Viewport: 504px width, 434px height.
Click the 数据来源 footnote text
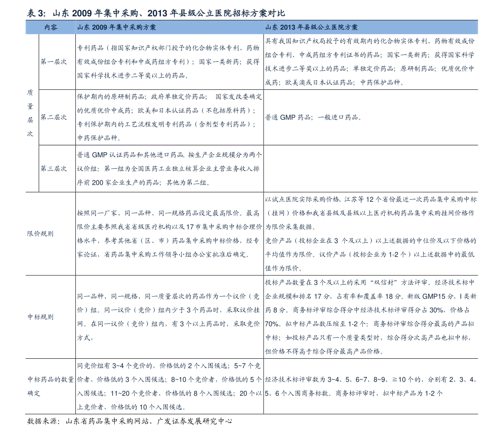[x=129, y=421]
